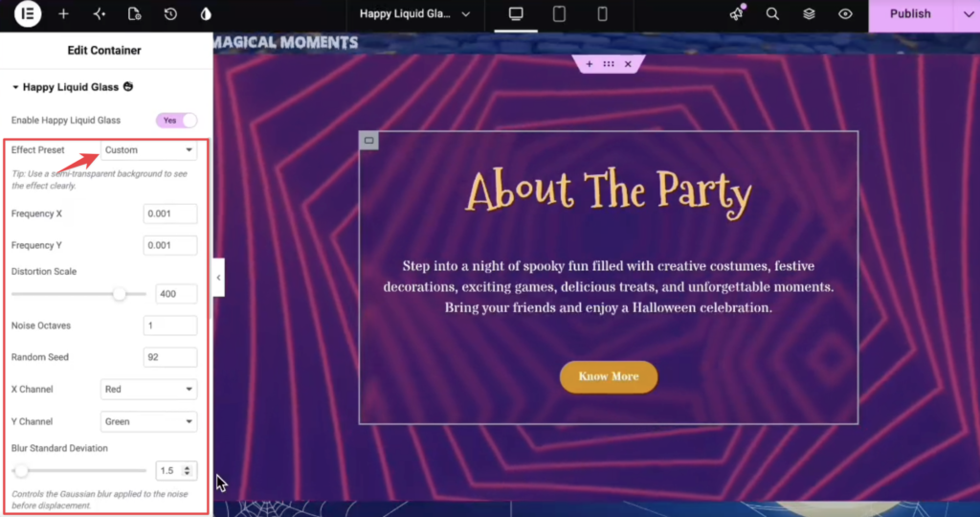The height and width of the screenshot is (517, 980).
Task: Click the Publish button
Action: click(910, 13)
